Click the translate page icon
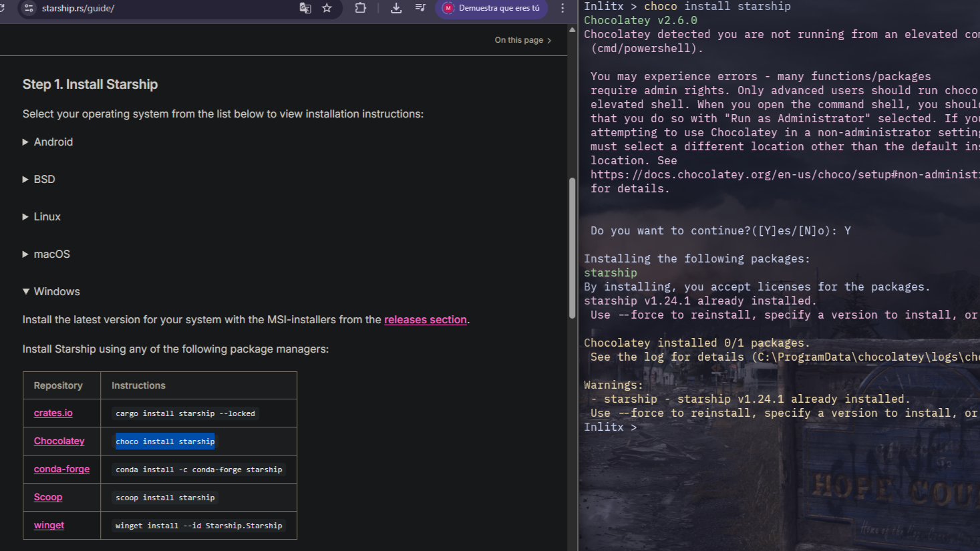 (305, 8)
